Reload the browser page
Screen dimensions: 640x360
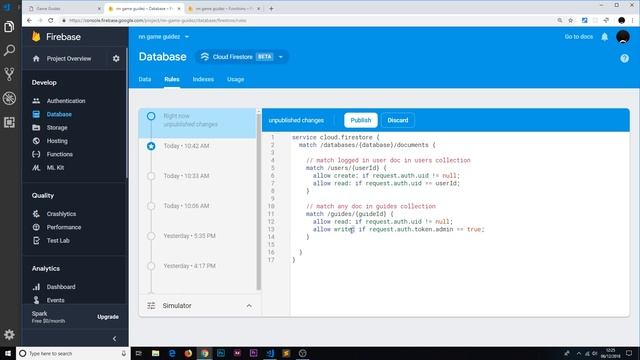click(x=51, y=20)
